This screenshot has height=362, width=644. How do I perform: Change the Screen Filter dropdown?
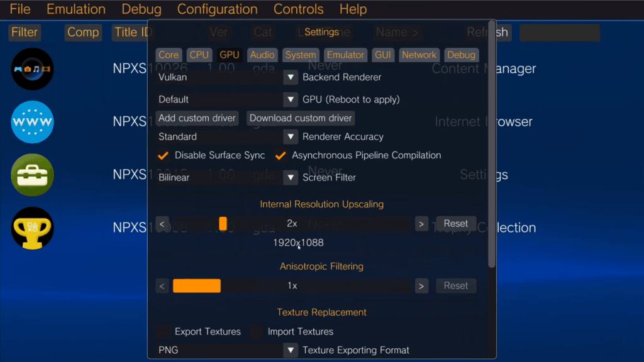point(290,177)
